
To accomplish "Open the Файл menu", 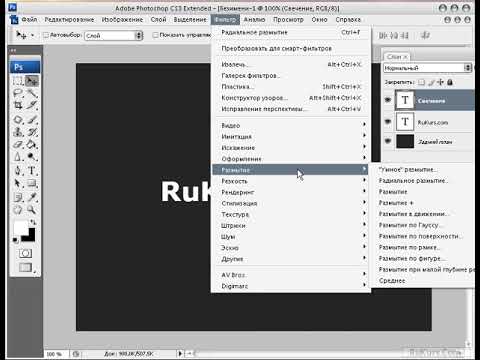I will [x=29, y=20].
